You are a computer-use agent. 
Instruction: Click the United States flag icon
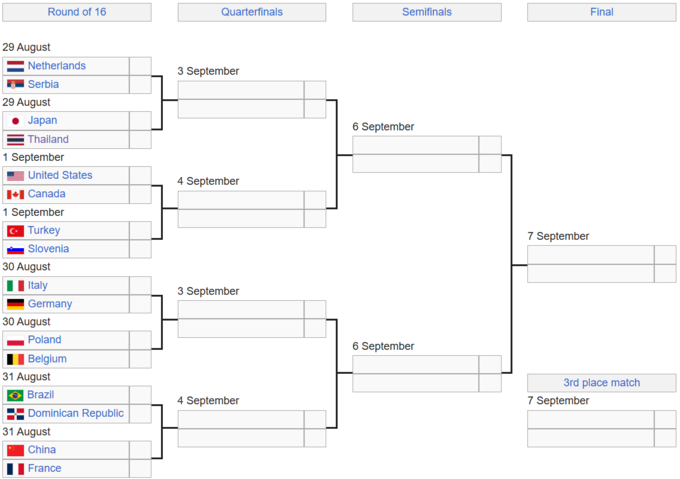15,176
